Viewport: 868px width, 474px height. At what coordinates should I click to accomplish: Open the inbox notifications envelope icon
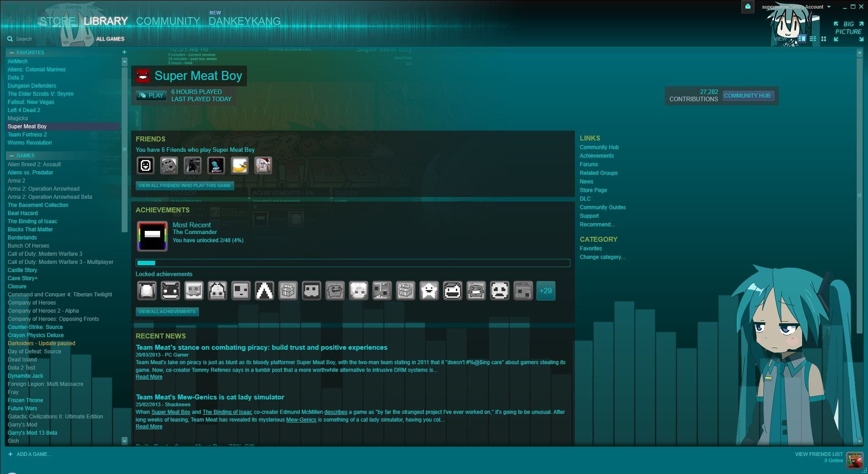[748, 7]
